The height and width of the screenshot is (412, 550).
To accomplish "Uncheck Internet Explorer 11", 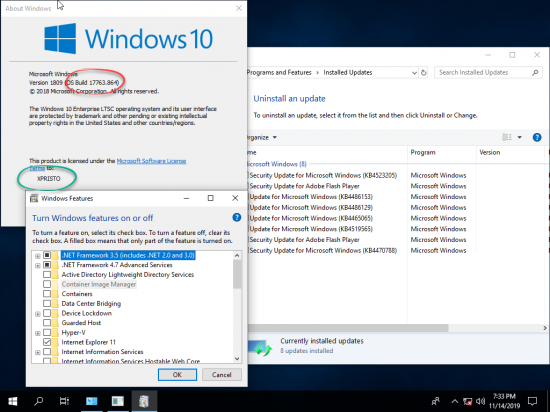I will [x=47, y=342].
